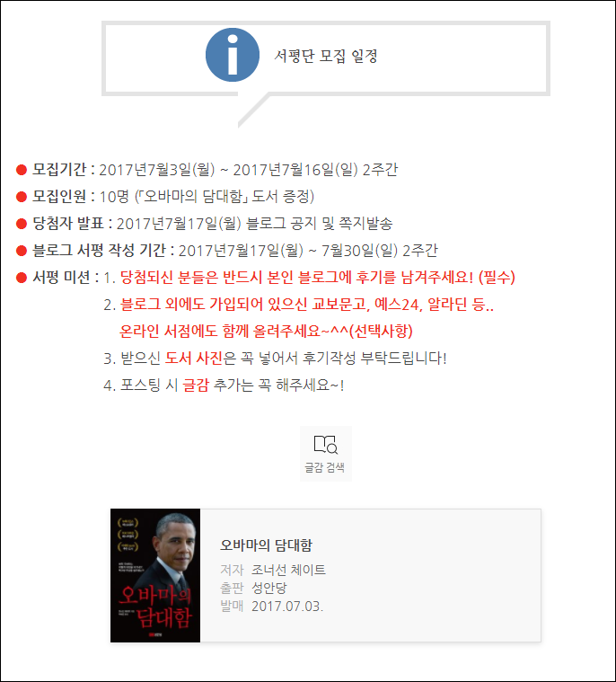Click the red mission text ending with (필수)
Image resolution: width=616 pixels, height=682 pixels.
click(317, 277)
